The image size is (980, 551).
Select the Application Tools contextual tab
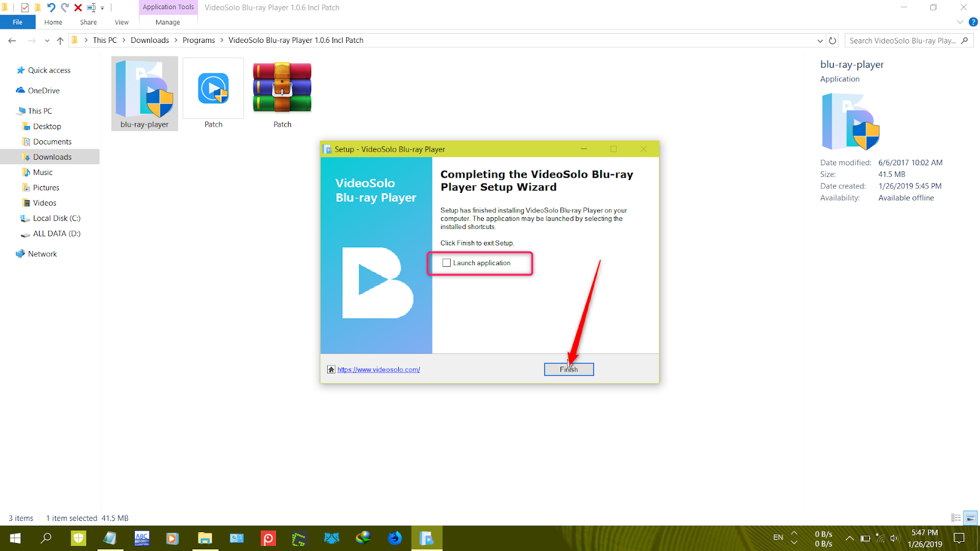point(168,7)
